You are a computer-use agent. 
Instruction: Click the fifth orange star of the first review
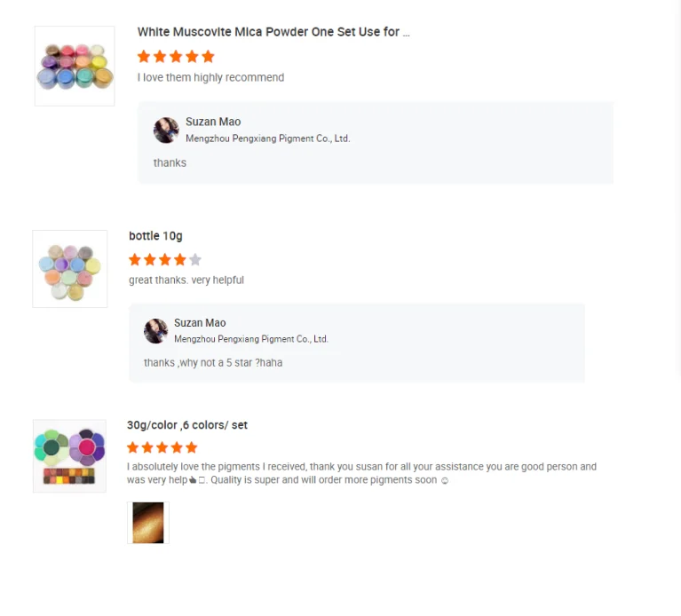point(208,57)
